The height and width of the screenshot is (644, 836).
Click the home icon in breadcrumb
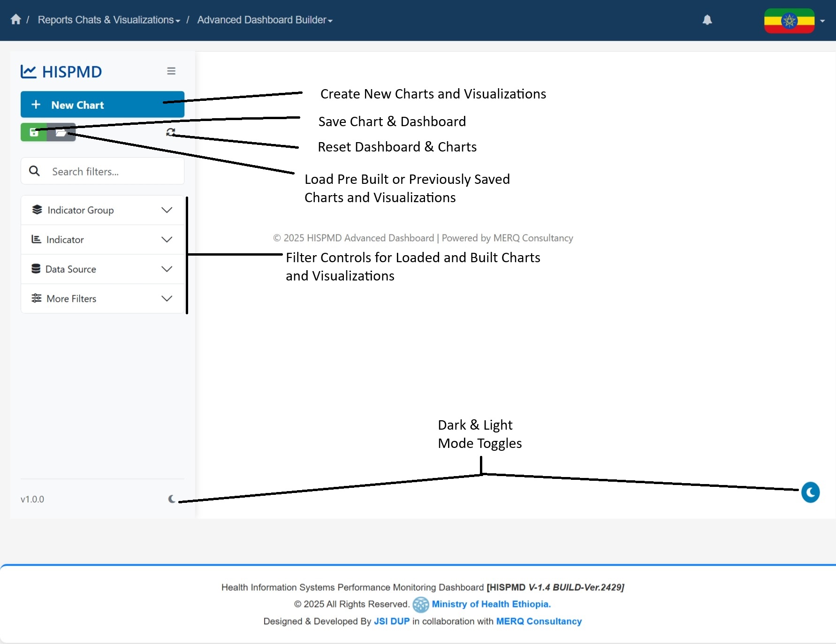click(15, 20)
